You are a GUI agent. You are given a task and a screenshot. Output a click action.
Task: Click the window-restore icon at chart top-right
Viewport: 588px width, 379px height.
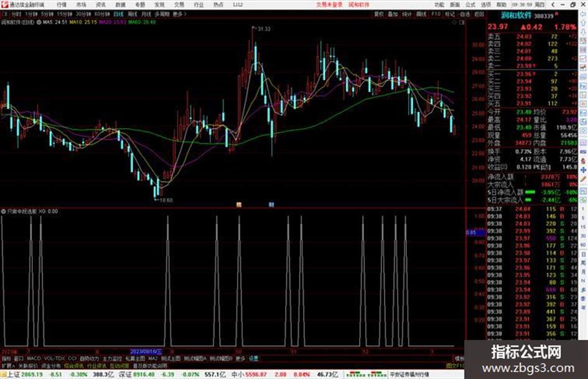462,22
